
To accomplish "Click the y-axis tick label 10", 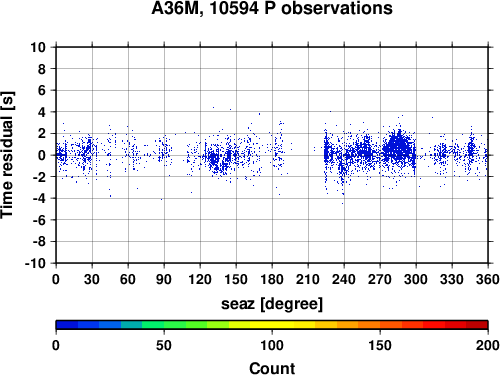I will click(38, 47).
